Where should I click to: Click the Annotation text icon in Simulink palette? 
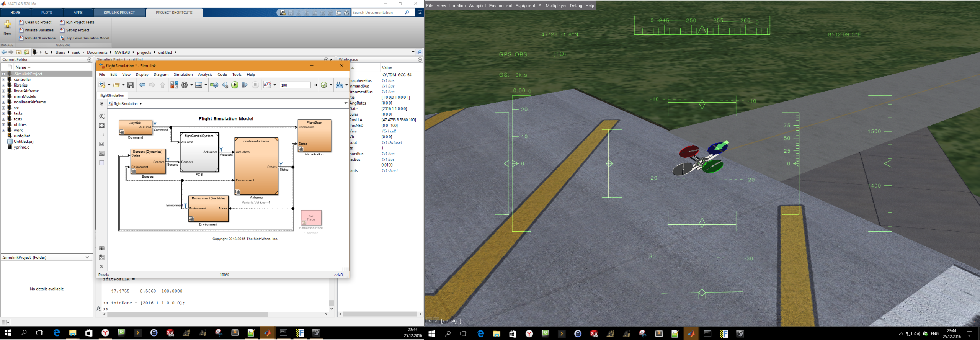click(x=101, y=144)
